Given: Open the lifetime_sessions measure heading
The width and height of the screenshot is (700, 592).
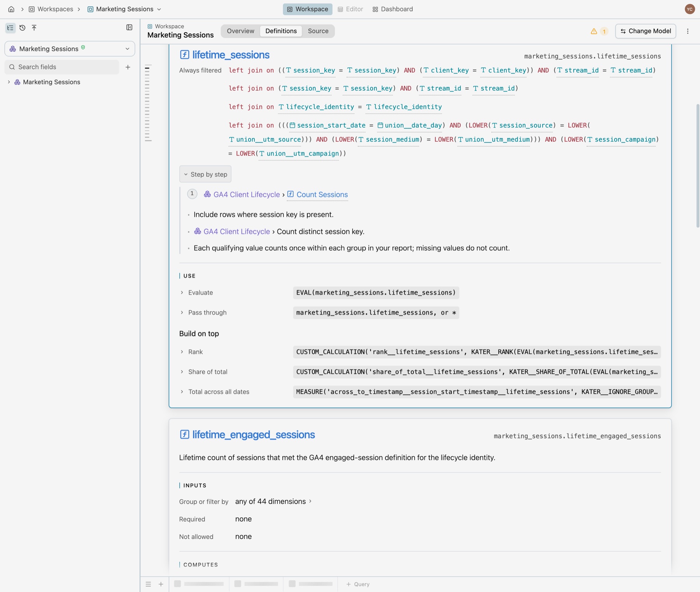Looking at the screenshot, I should (x=231, y=55).
